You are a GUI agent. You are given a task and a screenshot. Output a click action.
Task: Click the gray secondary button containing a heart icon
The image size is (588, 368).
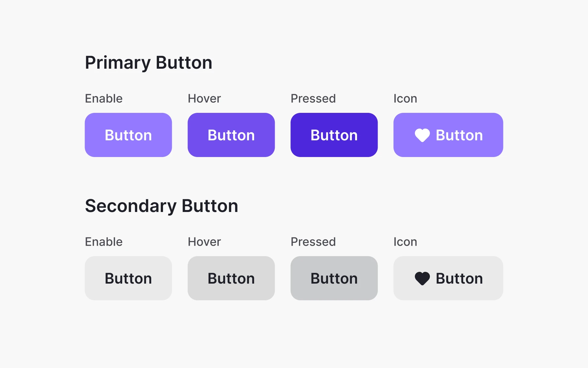tap(448, 278)
